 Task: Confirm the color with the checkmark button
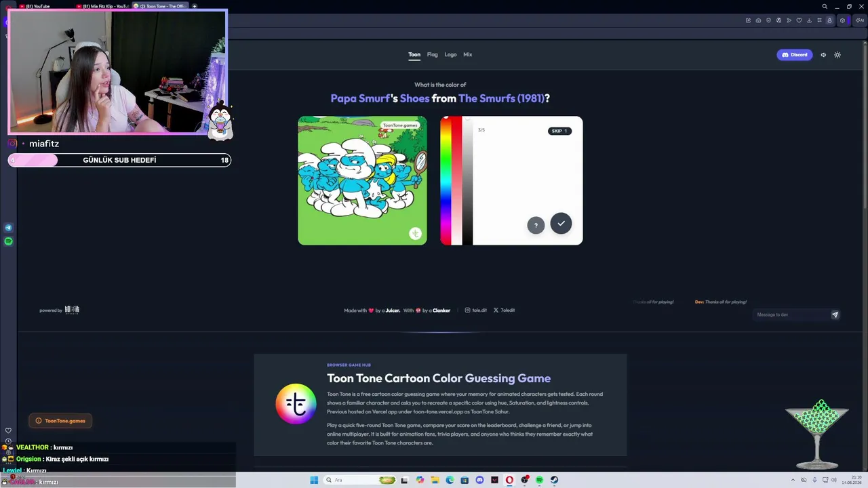pos(561,224)
